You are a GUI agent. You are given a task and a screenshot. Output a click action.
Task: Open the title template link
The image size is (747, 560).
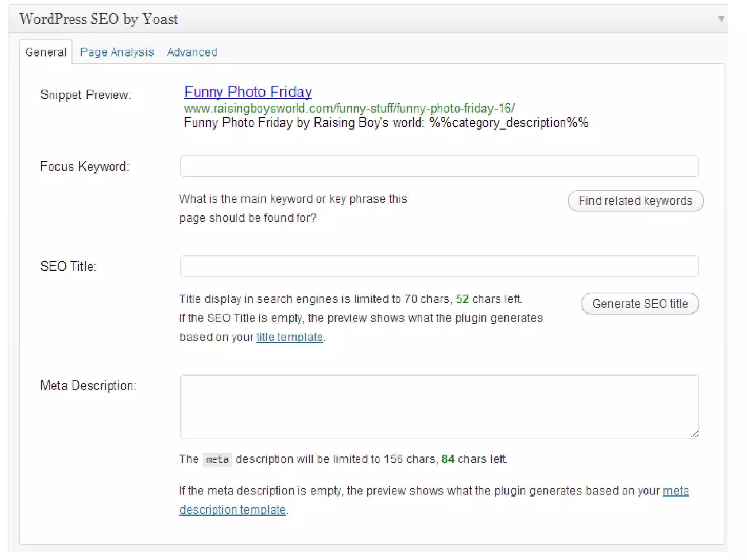pyautogui.click(x=289, y=337)
